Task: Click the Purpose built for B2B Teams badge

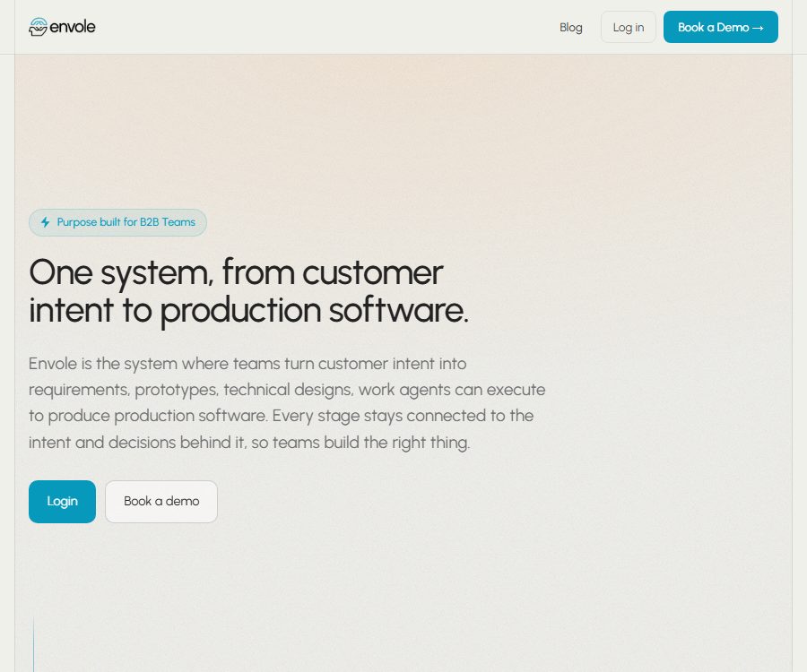Action: pos(117,222)
